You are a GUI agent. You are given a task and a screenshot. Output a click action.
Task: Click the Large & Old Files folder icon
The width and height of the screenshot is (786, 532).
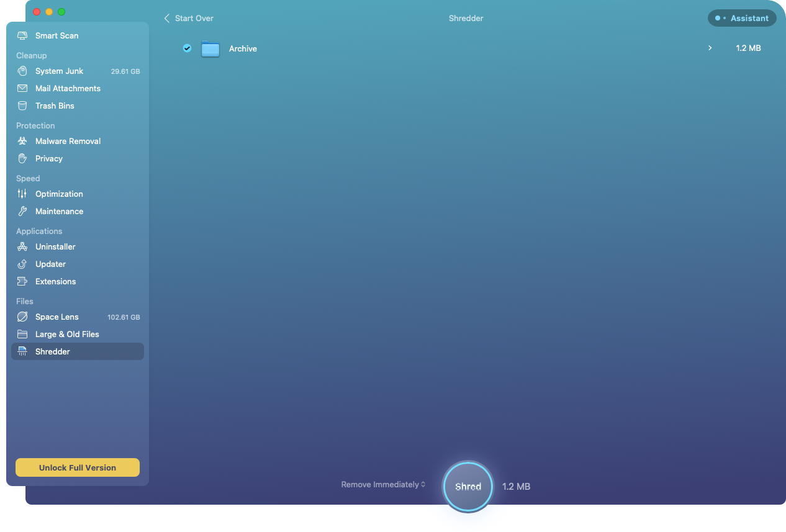pos(22,334)
